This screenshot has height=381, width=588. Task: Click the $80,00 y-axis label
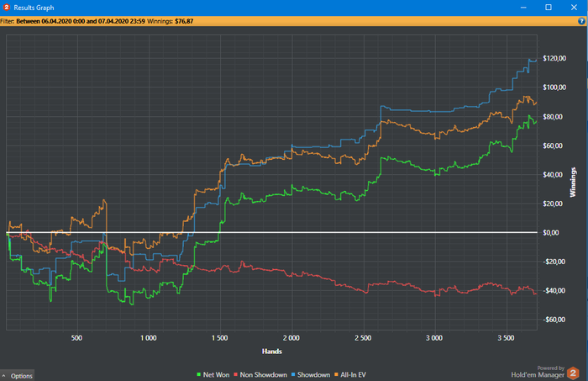pos(553,117)
